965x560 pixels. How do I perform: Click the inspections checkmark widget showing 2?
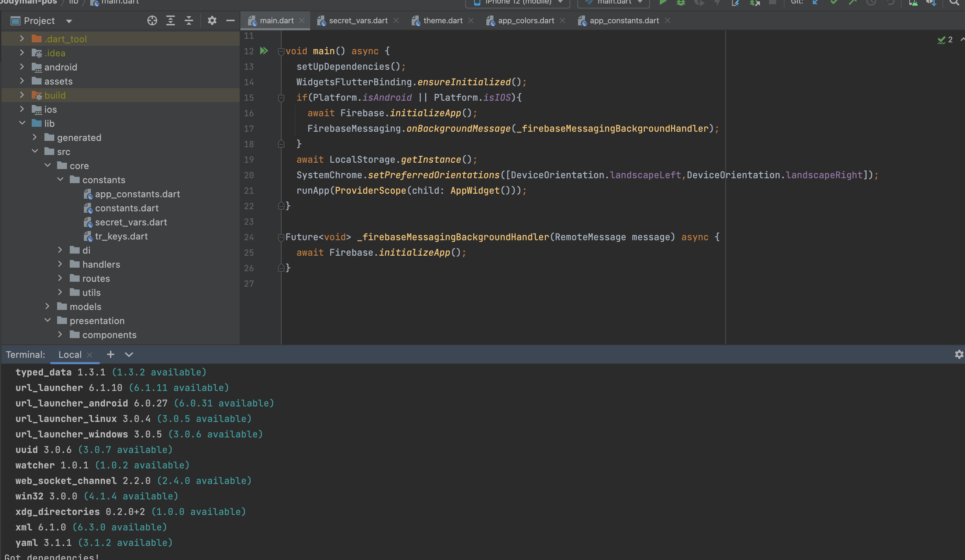[945, 40]
